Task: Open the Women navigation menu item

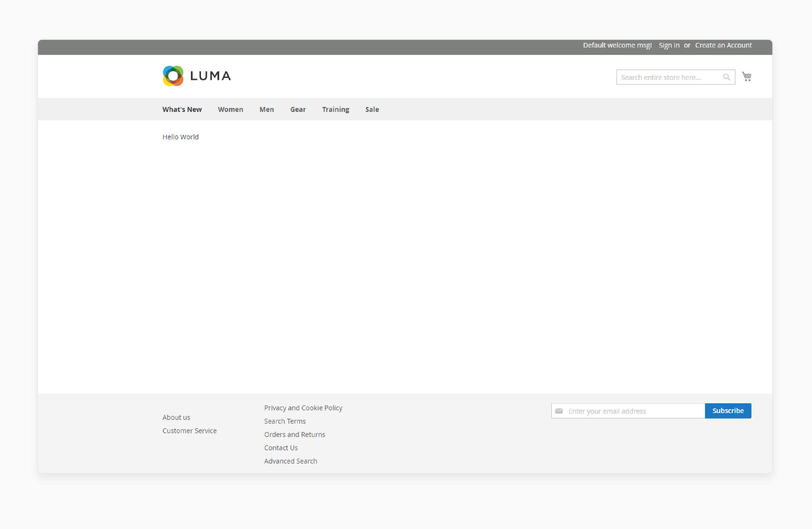Action: (x=230, y=109)
